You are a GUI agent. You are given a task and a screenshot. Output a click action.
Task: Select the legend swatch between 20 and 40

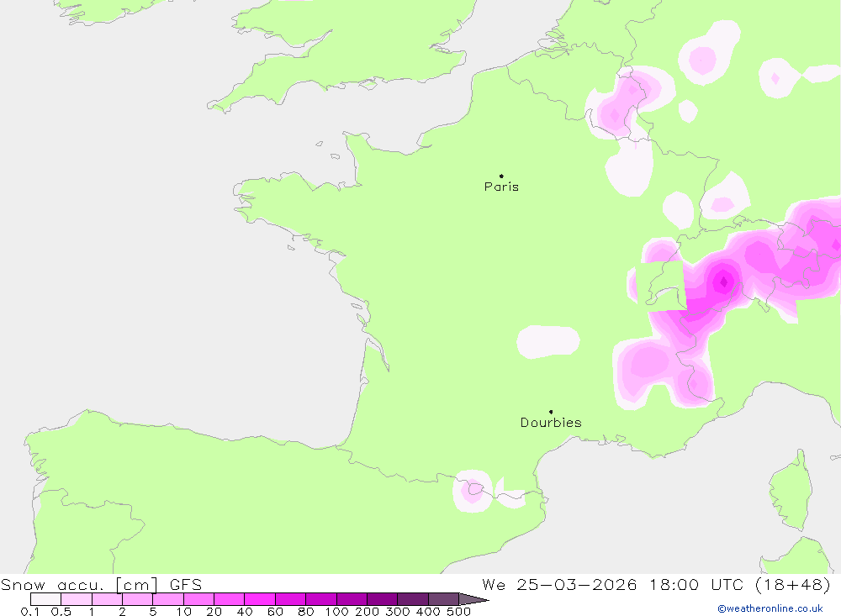229,599
